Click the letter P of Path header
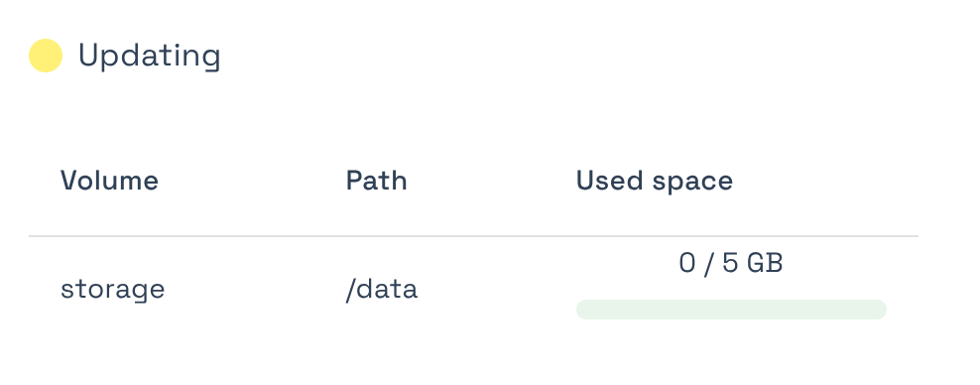This screenshot has height=385, width=980. [x=354, y=181]
